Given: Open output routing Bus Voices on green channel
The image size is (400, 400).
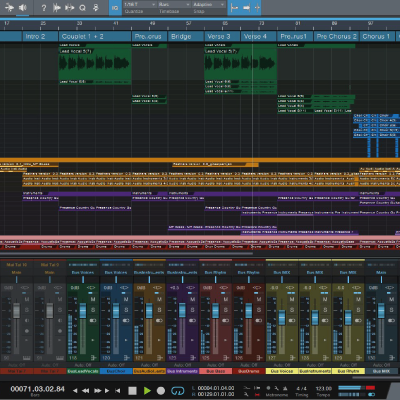Looking at the screenshot, I should click(83, 272).
